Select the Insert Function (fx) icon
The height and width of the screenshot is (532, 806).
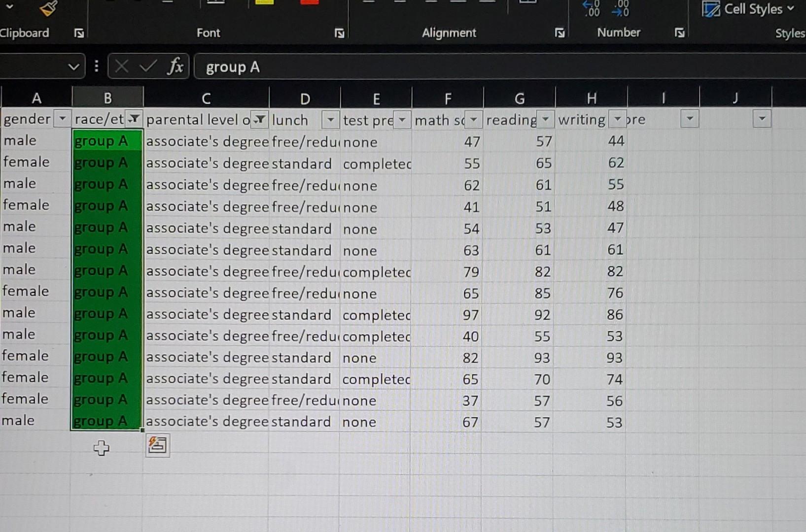coord(175,66)
